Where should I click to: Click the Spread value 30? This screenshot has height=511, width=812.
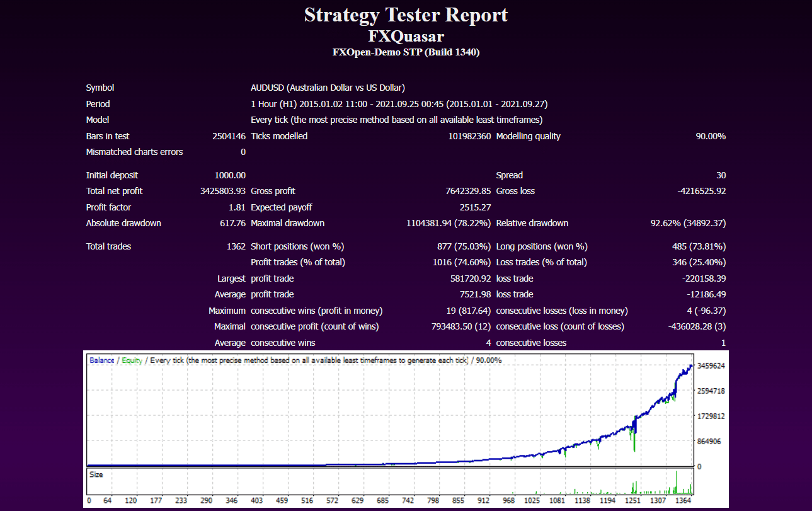(721, 175)
